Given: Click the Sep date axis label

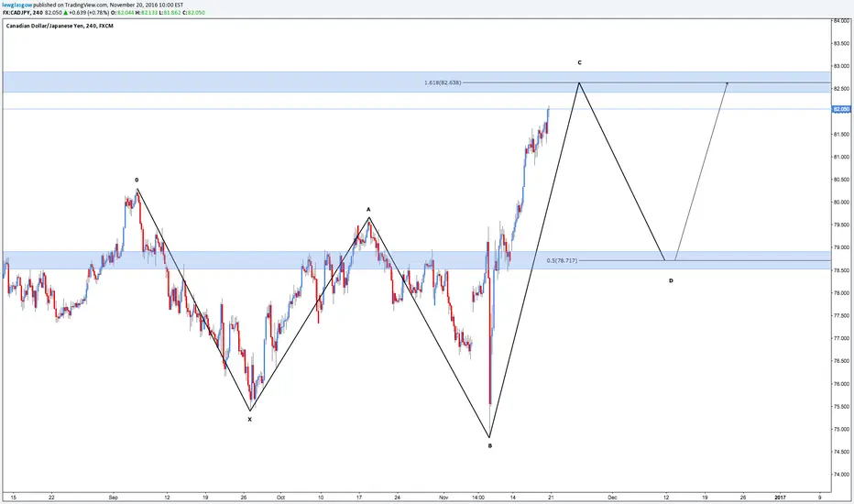Looking at the screenshot, I should pos(114,497).
